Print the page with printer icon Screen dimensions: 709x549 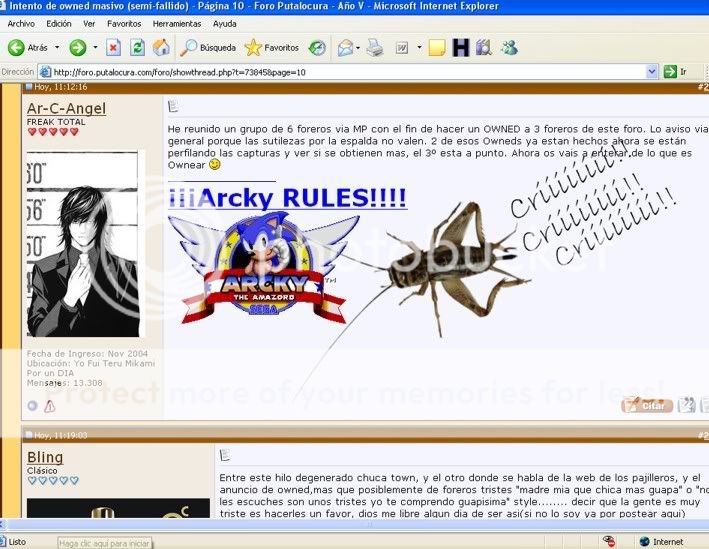tap(375, 47)
